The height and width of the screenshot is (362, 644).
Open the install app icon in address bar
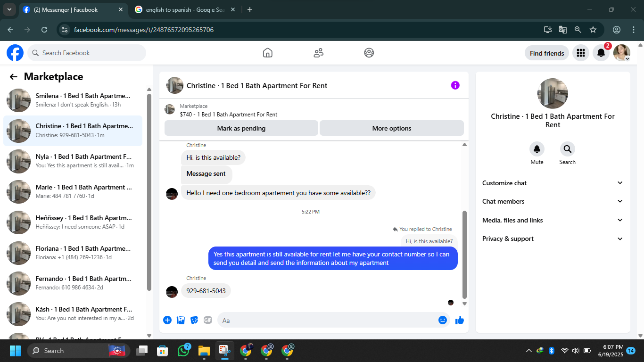[x=548, y=30]
